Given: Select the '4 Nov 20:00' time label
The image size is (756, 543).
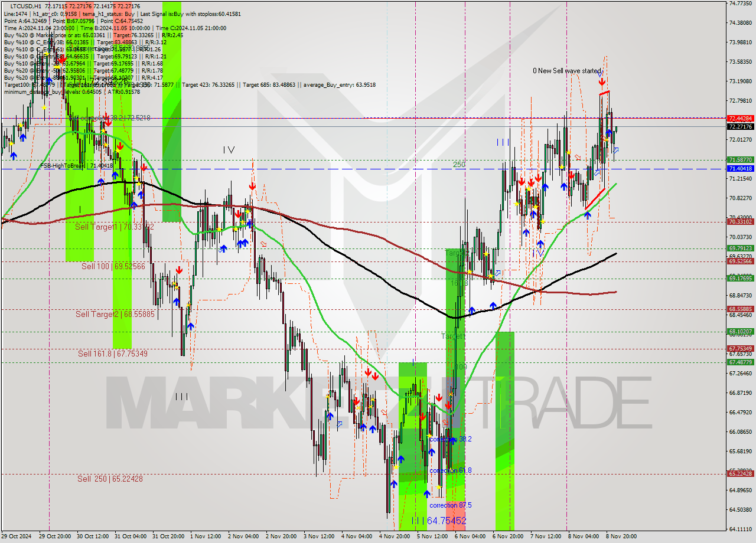Looking at the screenshot, I should 396,537.
